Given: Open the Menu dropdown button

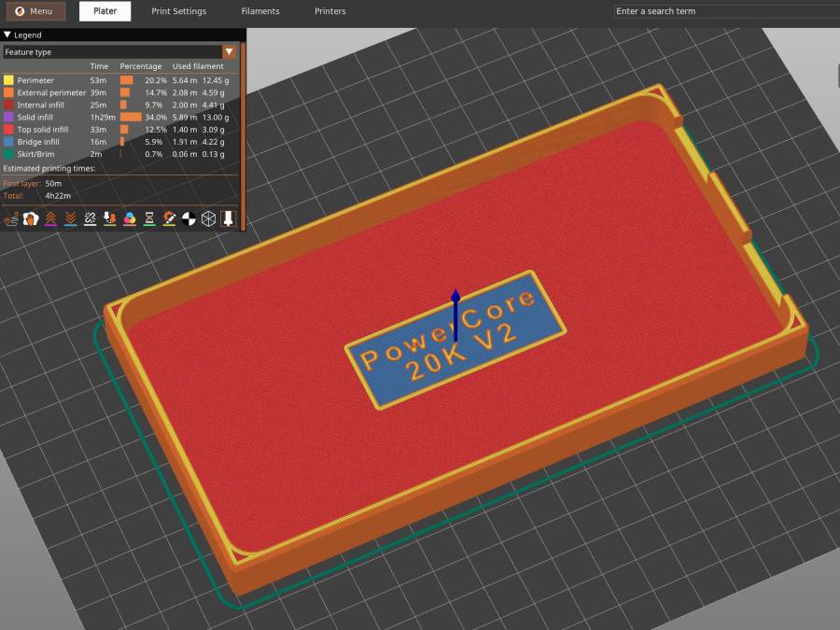Looking at the screenshot, I should pos(35,11).
